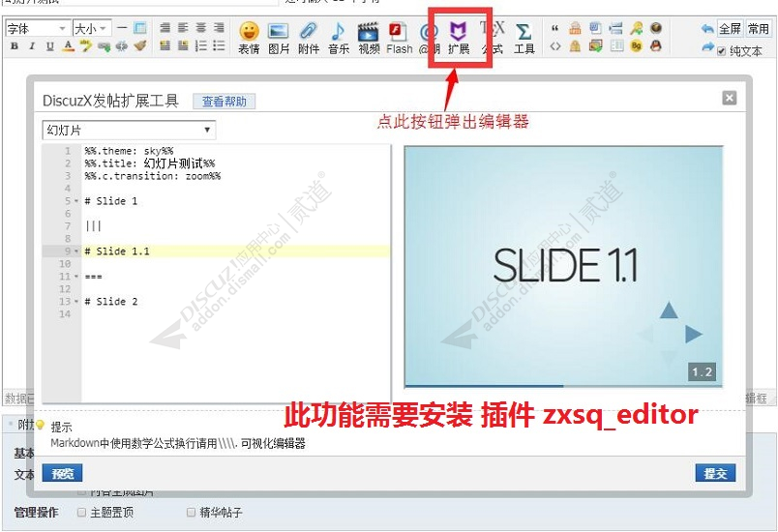Toggle italic formatting in editor toolbar

(32, 46)
